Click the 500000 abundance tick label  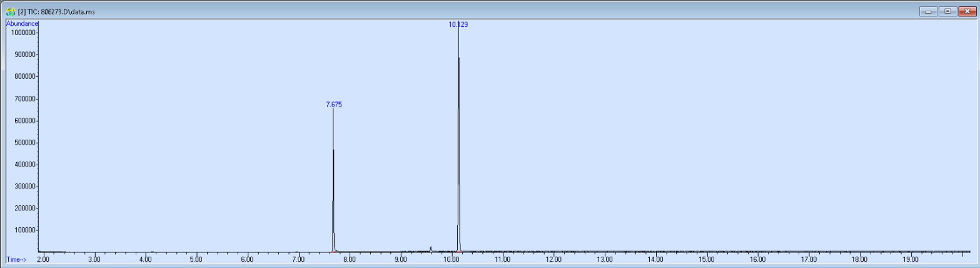(24, 143)
